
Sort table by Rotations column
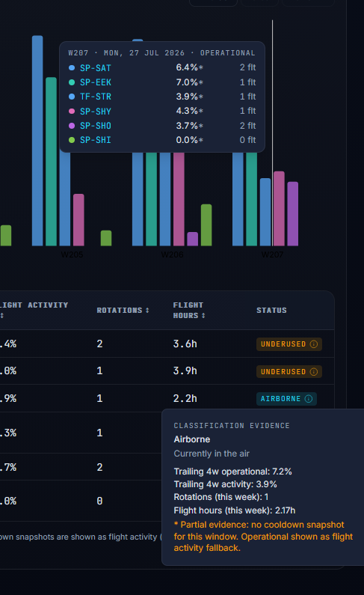tap(123, 311)
